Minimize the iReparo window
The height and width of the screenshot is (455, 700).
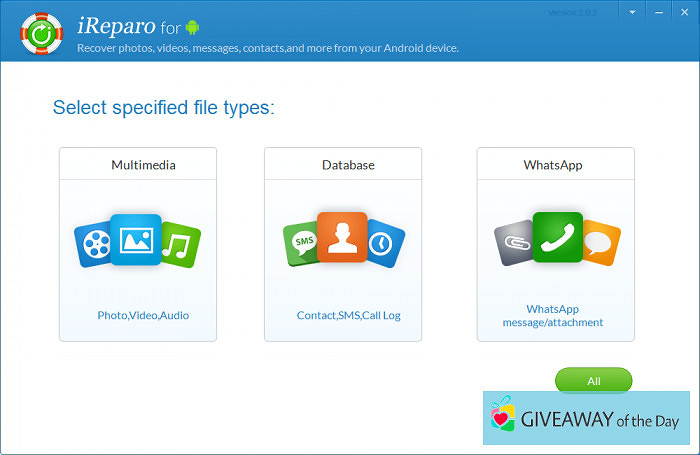[x=657, y=14]
